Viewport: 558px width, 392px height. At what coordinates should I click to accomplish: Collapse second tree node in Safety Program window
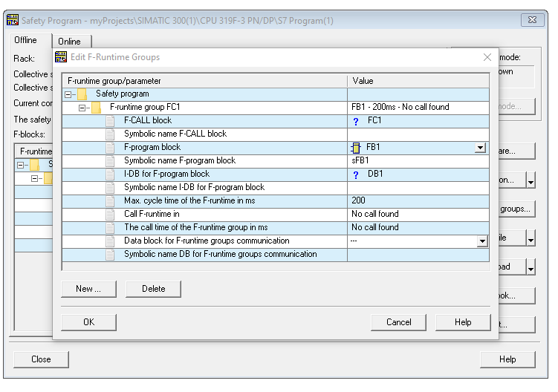34,178
